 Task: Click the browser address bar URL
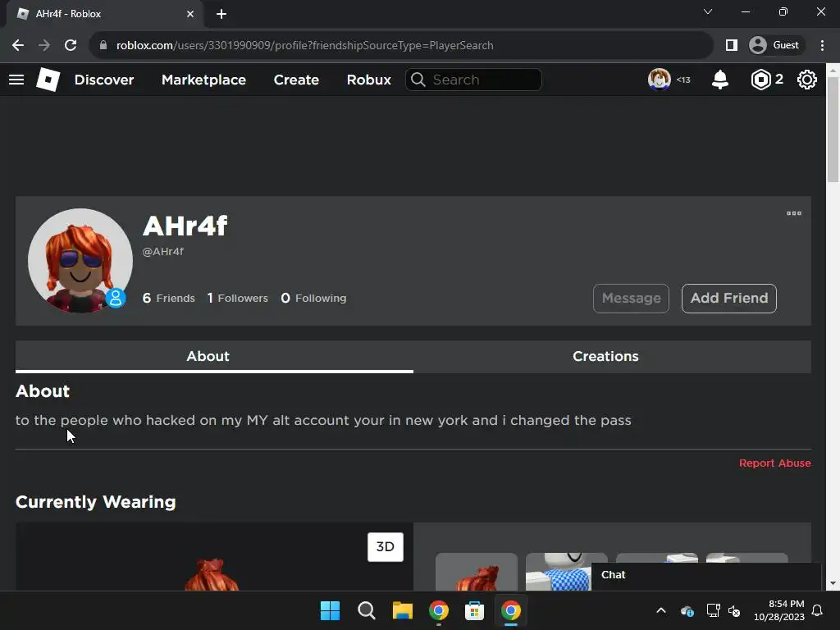pos(304,46)
